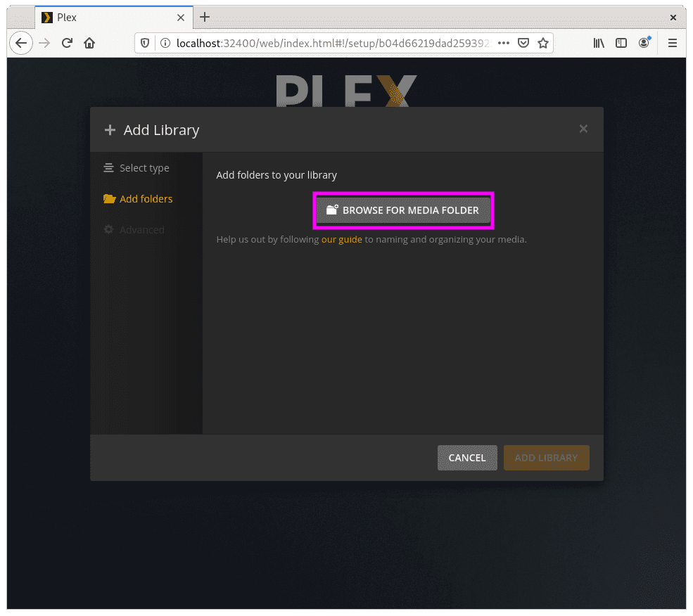The height and width of the screenshot is (616, 693).
Task: Open the Library bookshelf icon
Action: [599, 43]
